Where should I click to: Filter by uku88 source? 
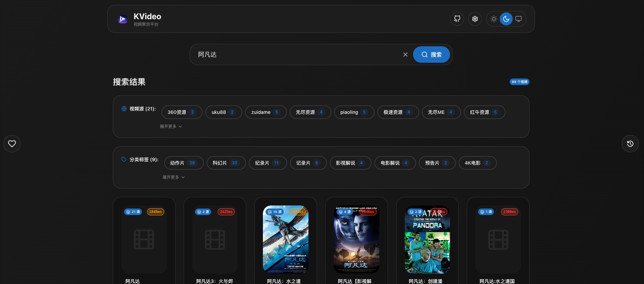224,112
